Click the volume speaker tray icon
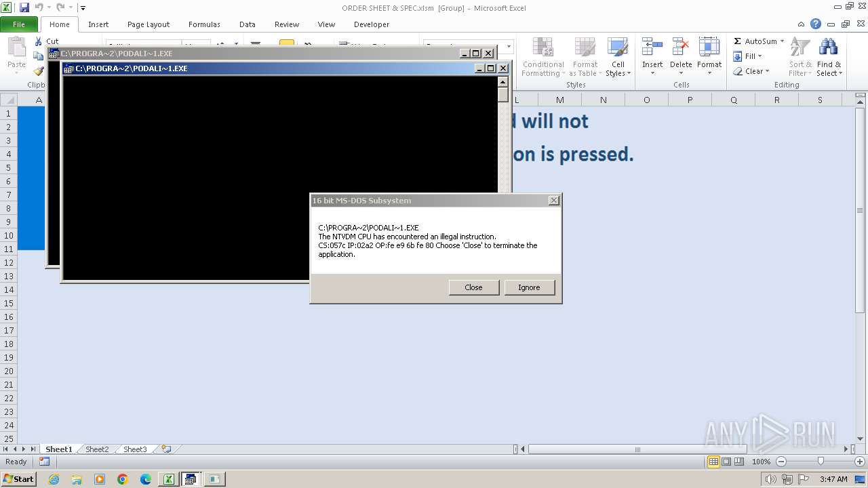This screenshot has width=868, height=488. point(770,479)
